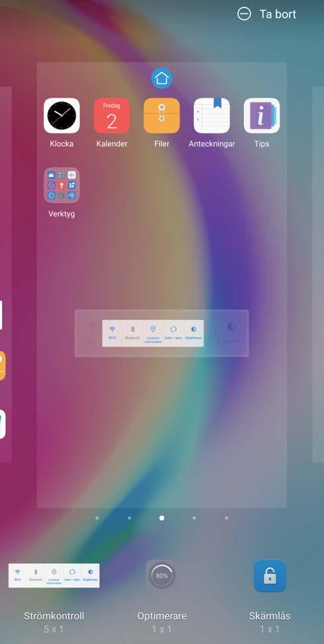This screenshot has height=644, width=324.
Task: Open the Tips app
Action: 262,116
